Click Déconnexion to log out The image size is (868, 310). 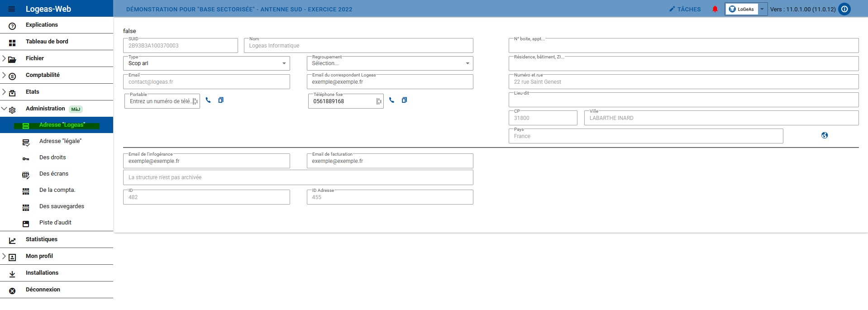click(43, 290)
